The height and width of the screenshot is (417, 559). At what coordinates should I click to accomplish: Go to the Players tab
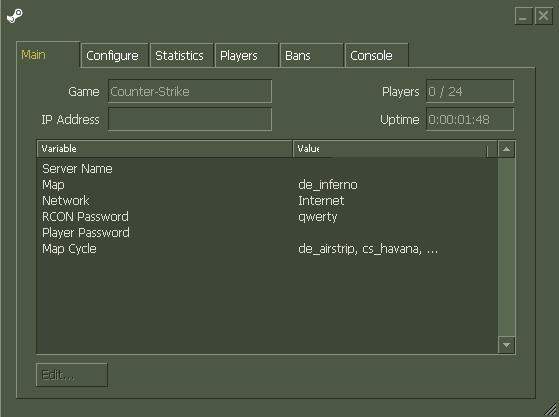click(246, 55)
